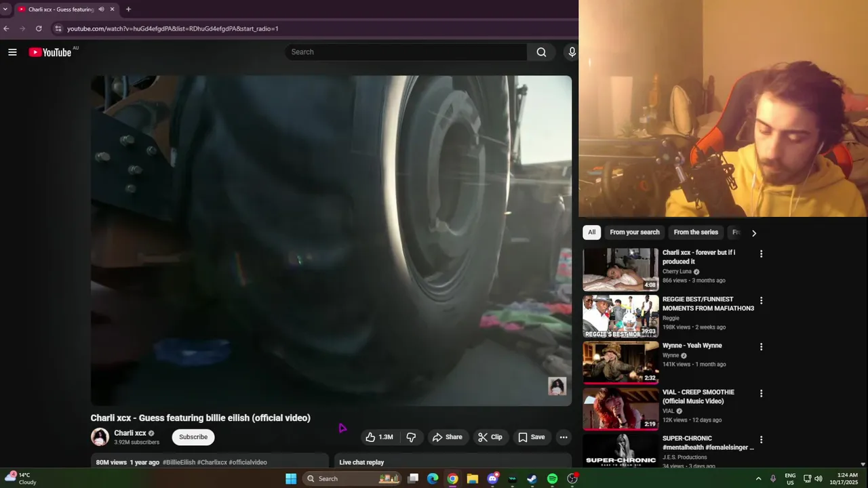Reload the YouTube page
The height and width of the screenshot is (488, 868).
click(39, 28)
